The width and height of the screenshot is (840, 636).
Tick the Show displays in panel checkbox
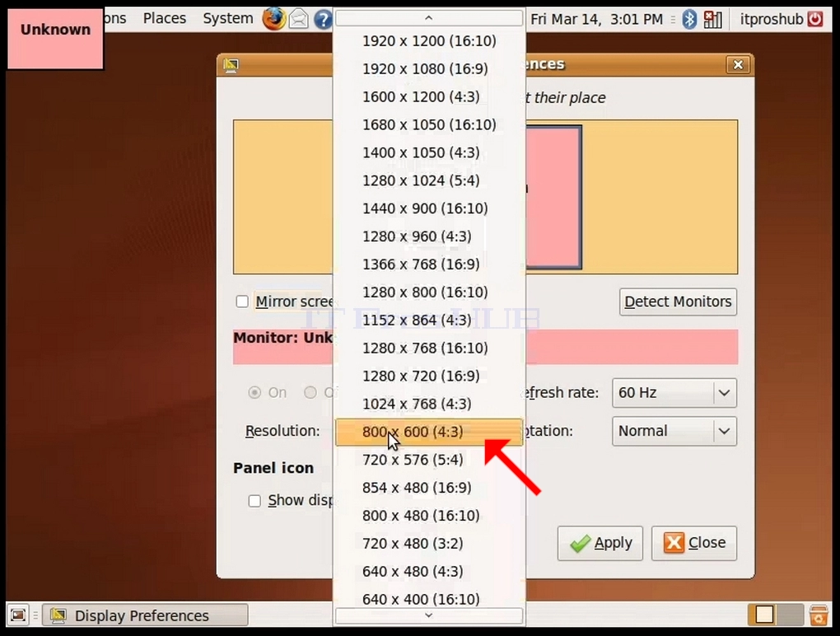254,500
